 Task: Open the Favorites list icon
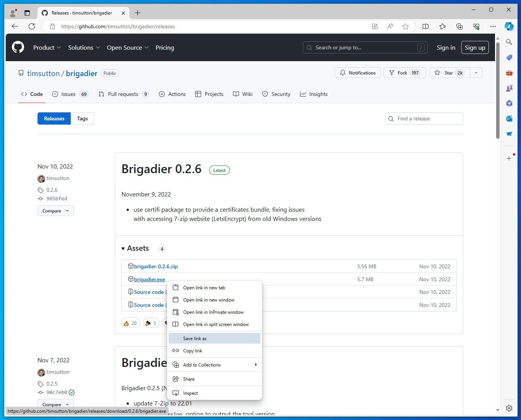click(443, 26)
